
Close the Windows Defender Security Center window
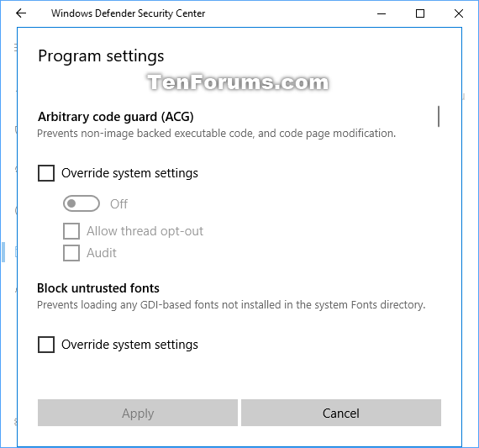[459, 13]
